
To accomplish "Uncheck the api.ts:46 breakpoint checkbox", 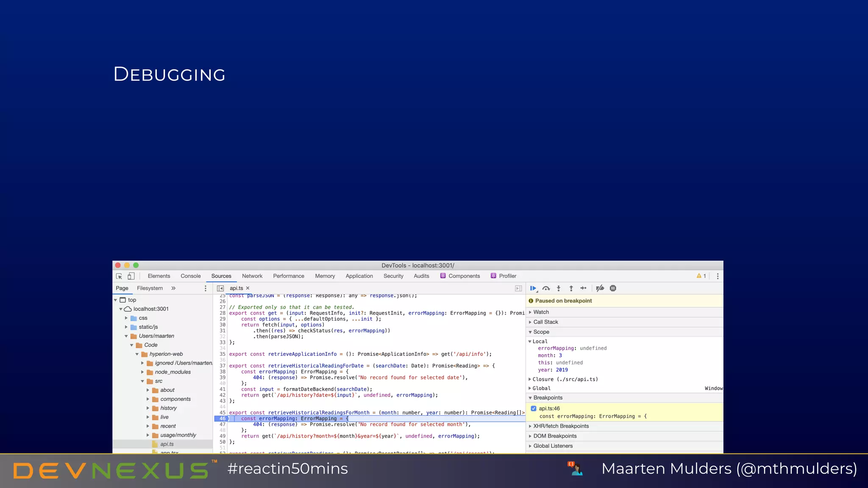I will (x=534, y=409).
